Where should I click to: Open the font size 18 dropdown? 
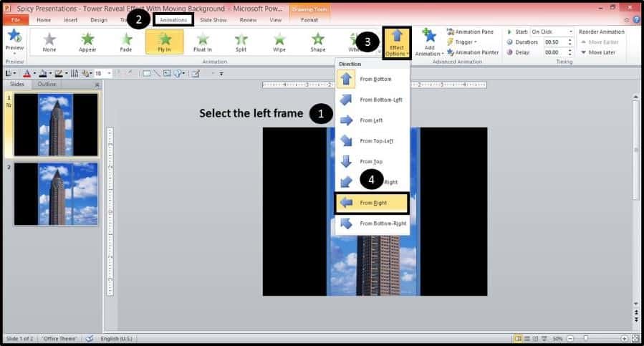tap(110, 74)
